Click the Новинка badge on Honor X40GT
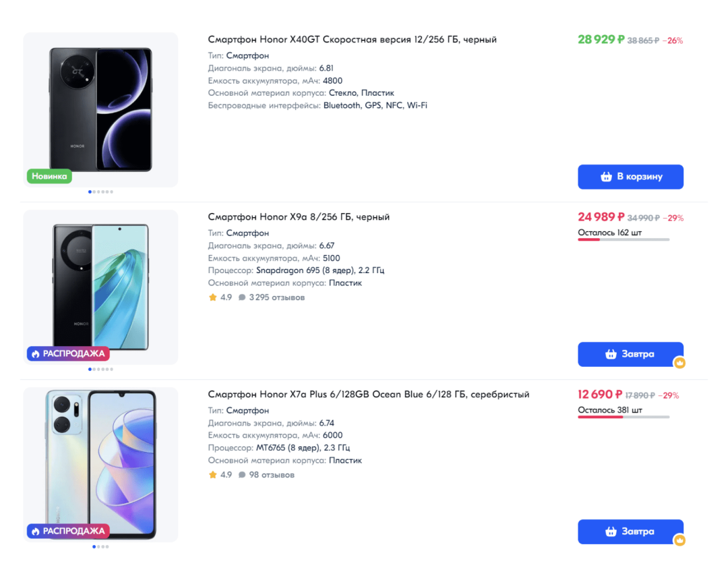This screenshot has width=728, height=576. click(x=49, y=176)
